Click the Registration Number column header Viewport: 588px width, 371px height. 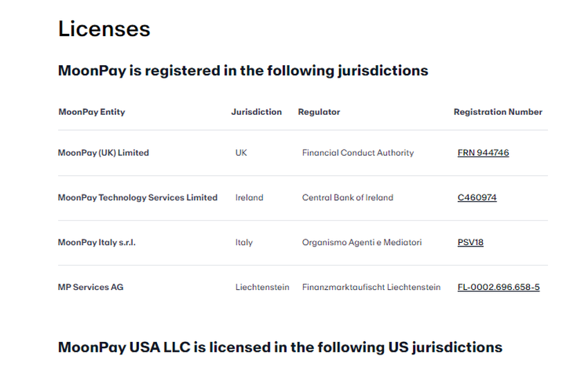click(497, 112)
